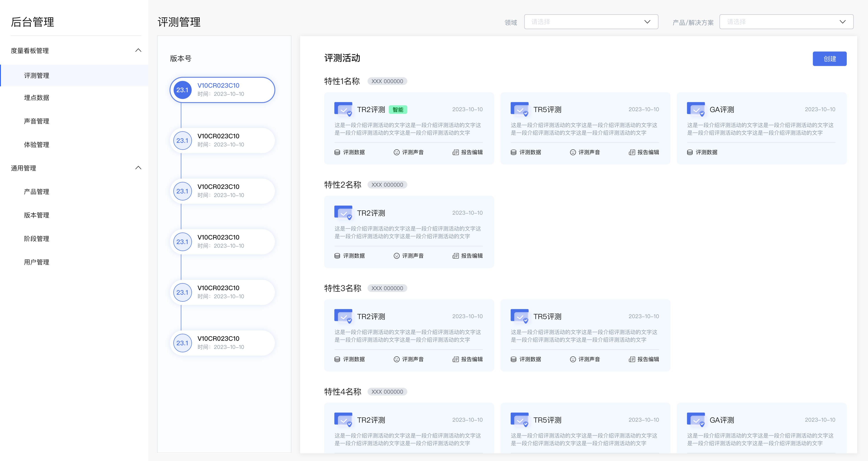
Task: Click the XXX 000000 tag beside 特性2名称
Action: (387, 185)
